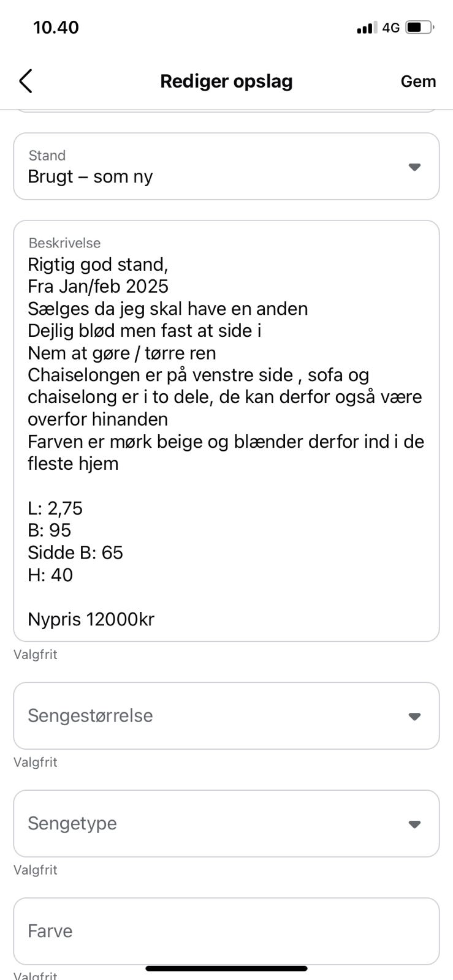Open the Sengestørrelse dropdown
The image size is (453, 980).
(226, 715)
